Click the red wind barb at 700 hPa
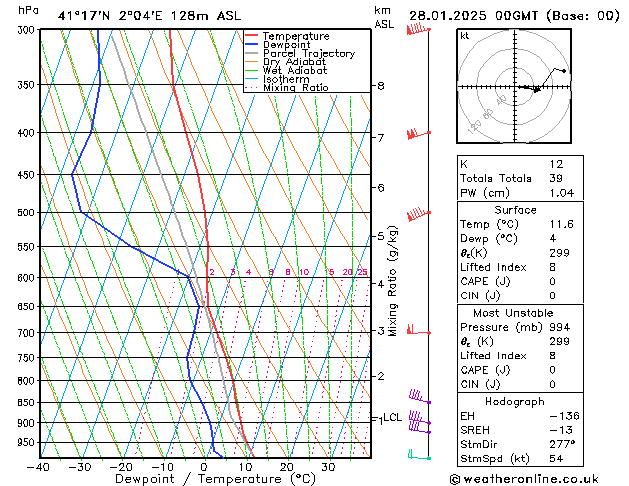This screenshot has width=629, height=486. (418, 330)
